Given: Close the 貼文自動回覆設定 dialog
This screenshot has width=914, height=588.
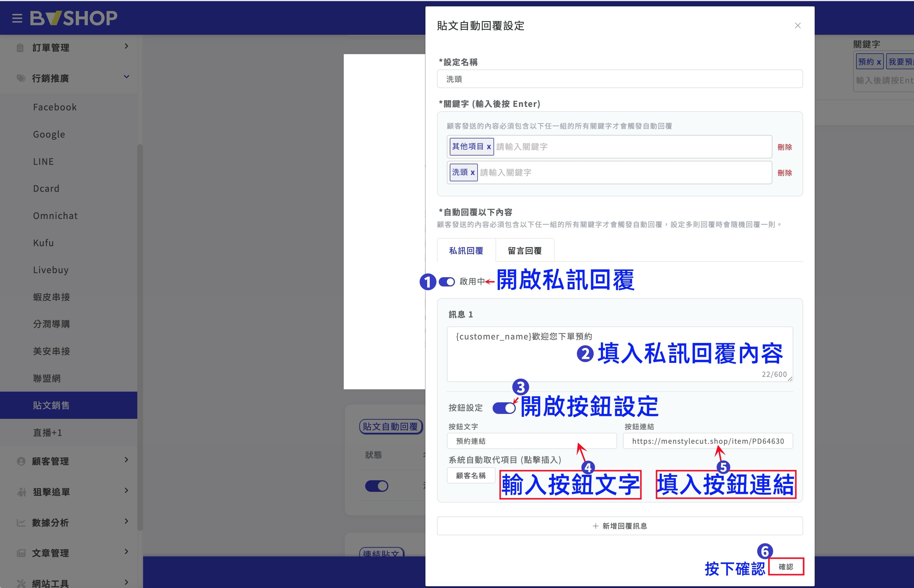Looking at the screenshot, I should (798, 25).
